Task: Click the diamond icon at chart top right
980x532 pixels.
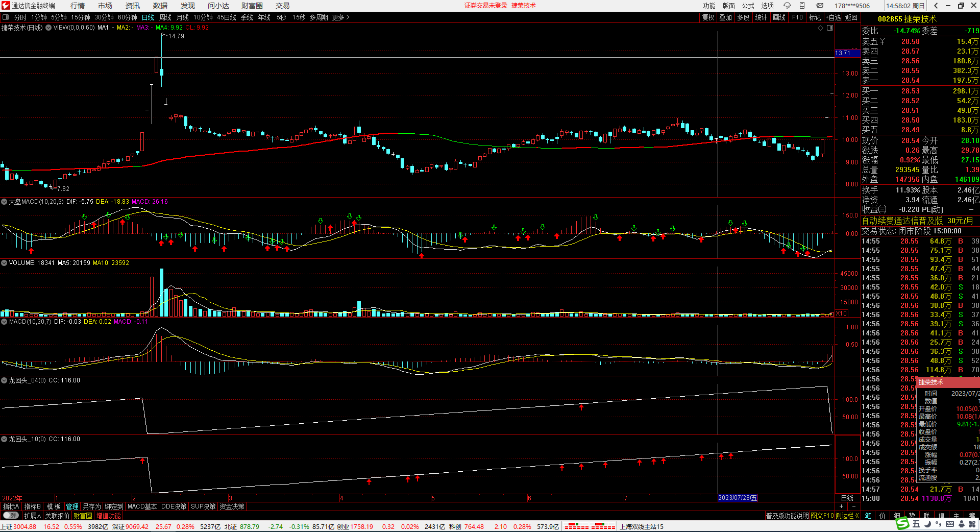Action: click(821, 28)
